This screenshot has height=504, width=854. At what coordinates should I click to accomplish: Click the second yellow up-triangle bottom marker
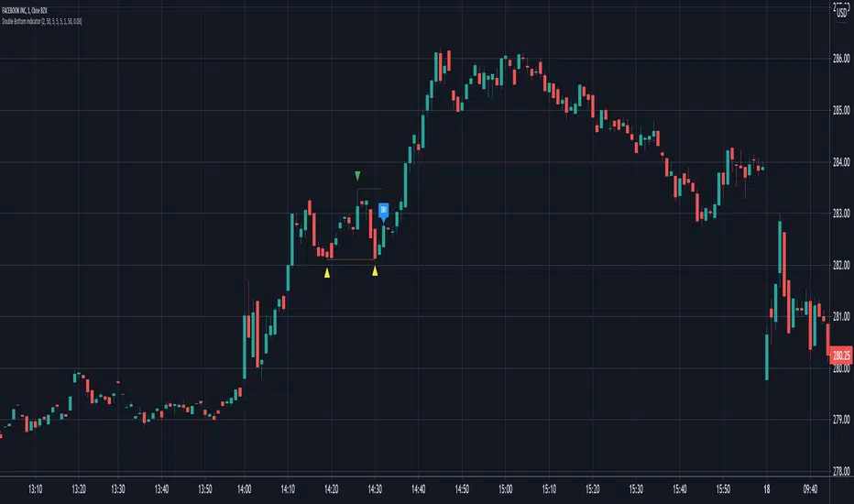pyautogui.click(x=375, y=271)
